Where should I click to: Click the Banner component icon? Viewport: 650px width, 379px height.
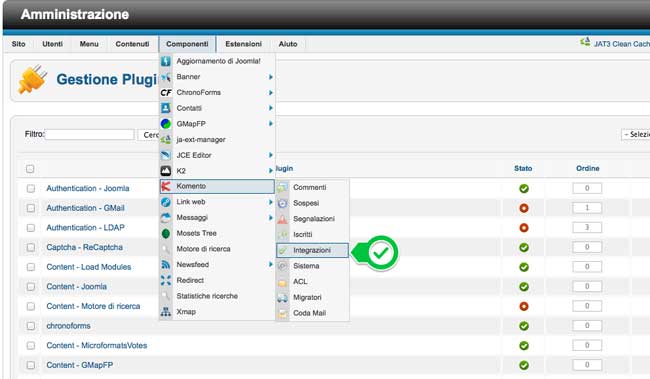click(x=166, y=77)
